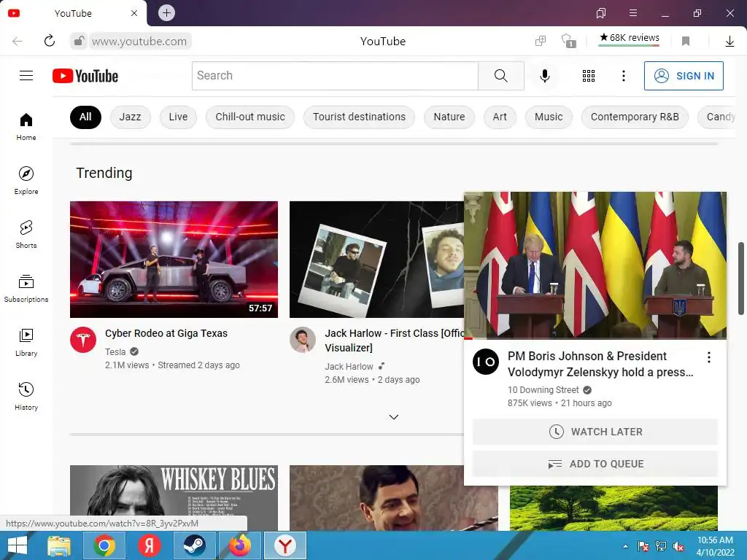Select the All filter chip
The width and height of the screenshot is (747, 560).
(x=85, y=117)
